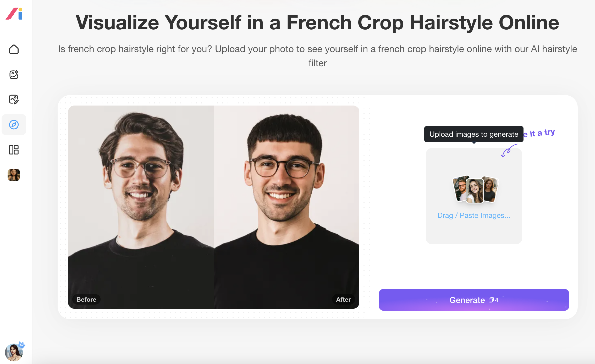Click the Generate button
The width and height of the screenshot is (595, 364).
point(474,300)
